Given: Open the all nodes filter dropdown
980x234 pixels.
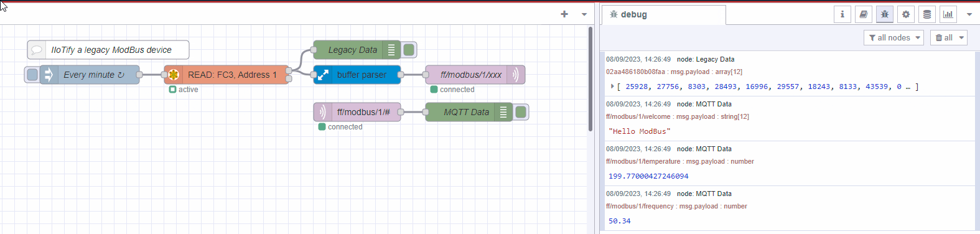Looking at the screenshot, I should pos(894,38).
